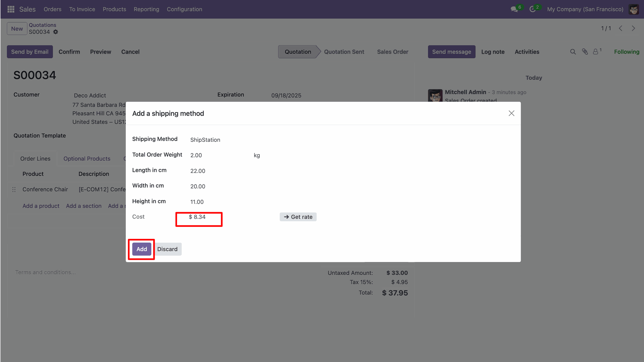
Task: Click Add to confirm shipping method
Action: [142, 249]
